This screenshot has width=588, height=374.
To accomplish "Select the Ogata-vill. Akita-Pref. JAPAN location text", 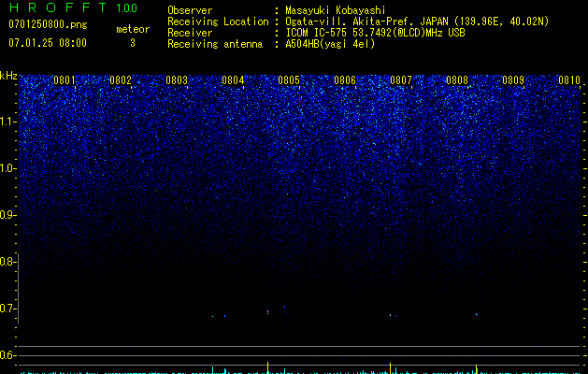I will [x=417, y=22].
